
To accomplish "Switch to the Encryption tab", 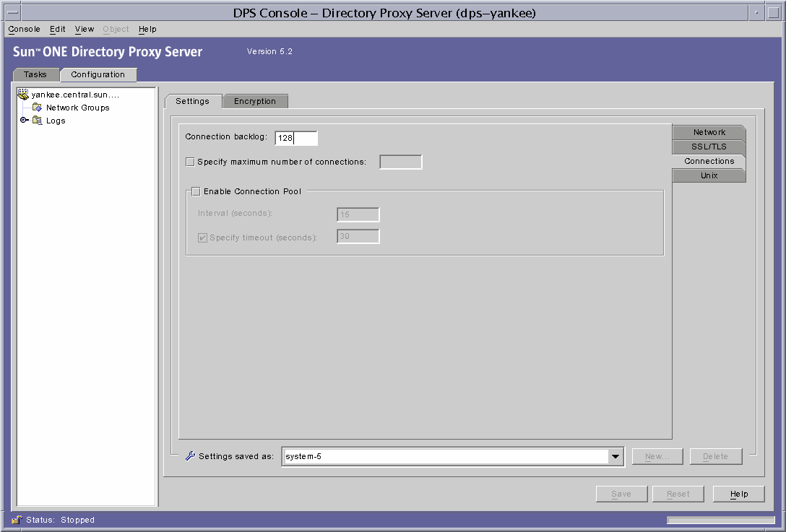I will [x=255, y=101].
